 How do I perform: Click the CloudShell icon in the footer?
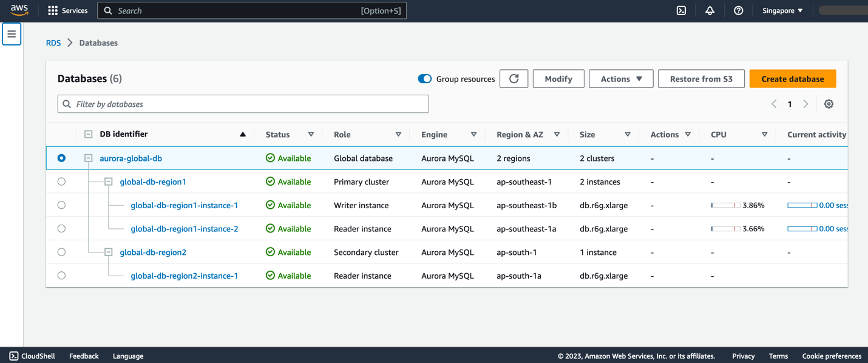[13, 356]
